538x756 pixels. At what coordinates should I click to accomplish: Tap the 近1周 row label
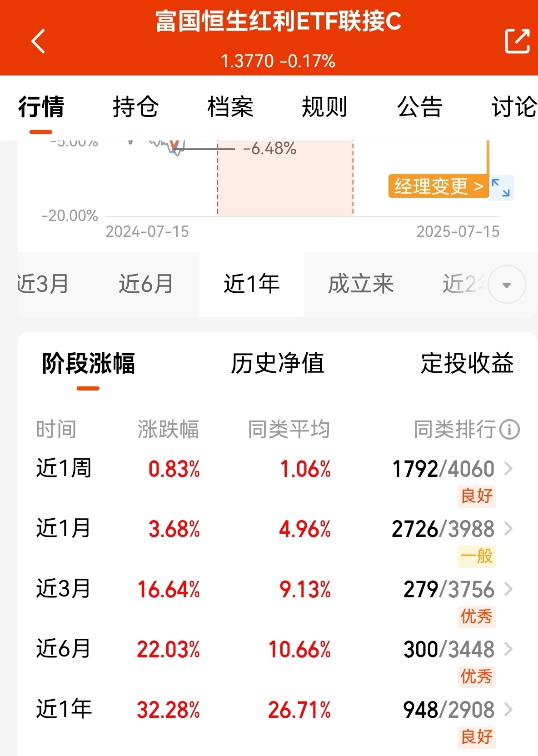pyautogui.click(x=64, y=468)
